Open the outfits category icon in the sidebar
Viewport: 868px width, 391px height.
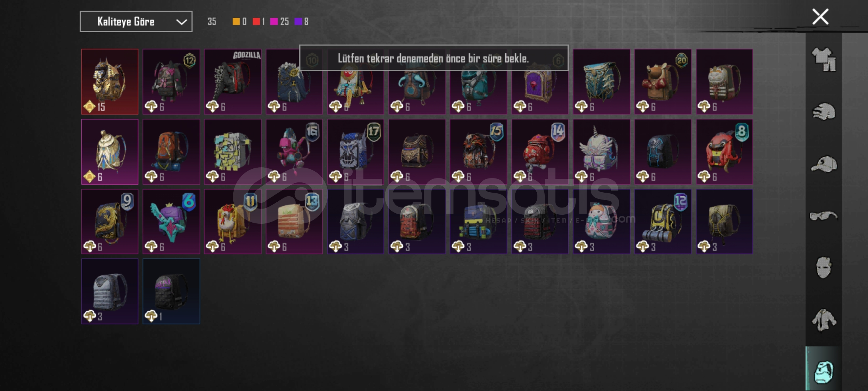[x=824, y=60]
